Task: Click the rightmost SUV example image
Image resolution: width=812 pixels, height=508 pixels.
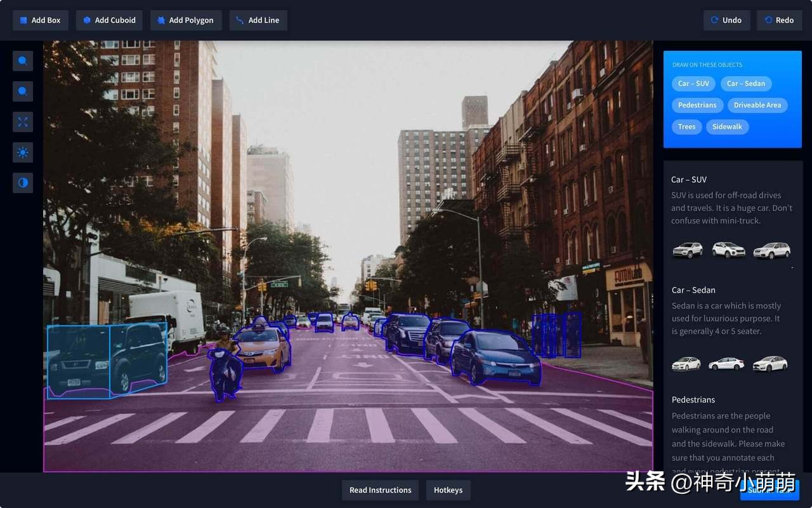Action: click(x=771, y=251)
